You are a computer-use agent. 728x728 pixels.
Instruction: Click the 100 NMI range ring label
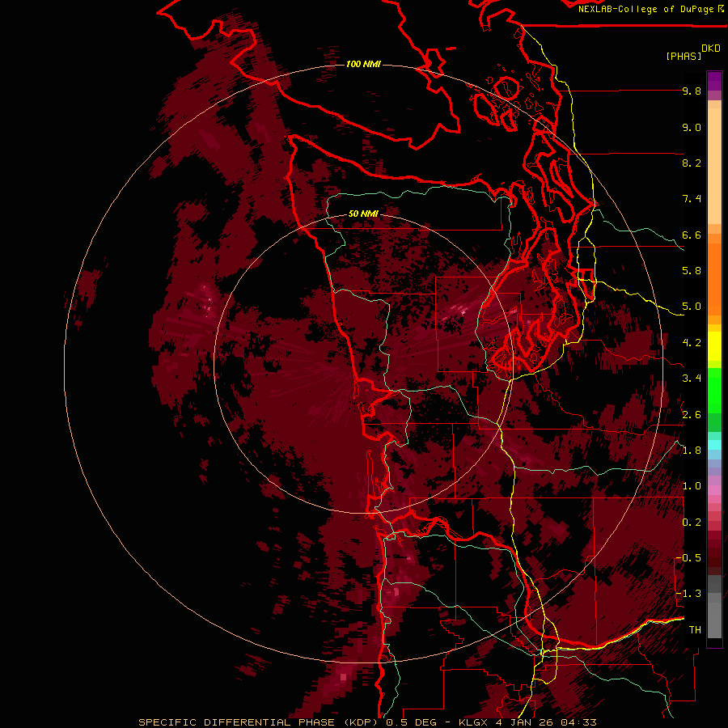coord(363,64)
